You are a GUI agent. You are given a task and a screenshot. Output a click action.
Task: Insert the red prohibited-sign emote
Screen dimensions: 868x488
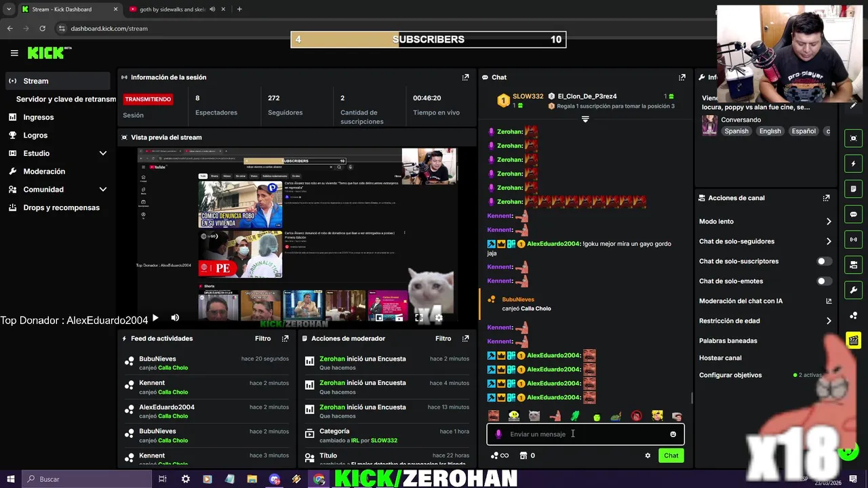coord(636,416)
